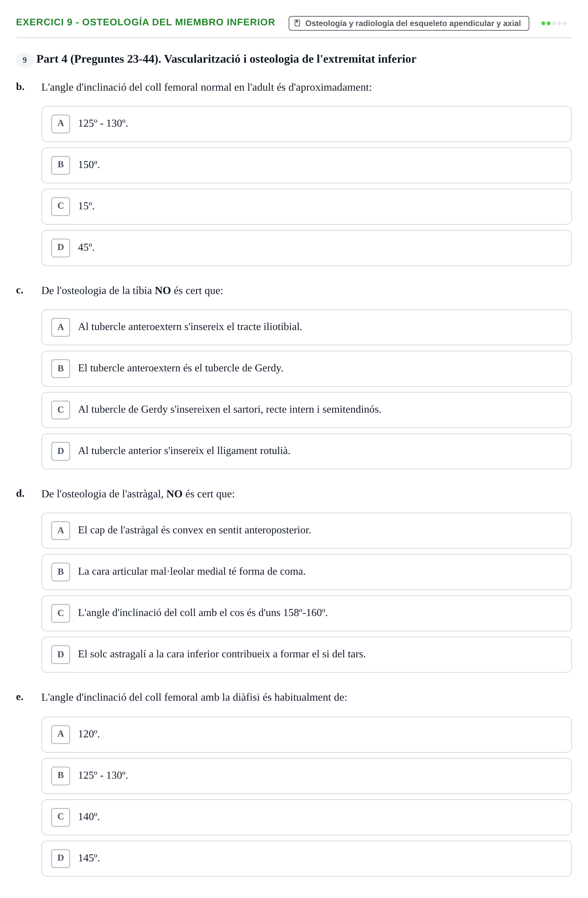
Task: Choose 'tracte iliotibial' option A in question c
Action: (x=306, y=327)
